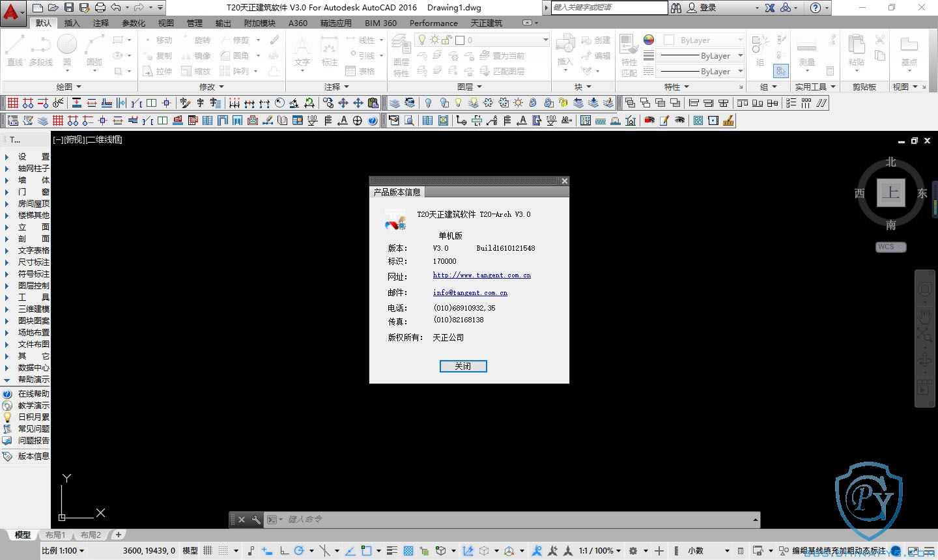
Task: Toggle 基线 in the status bar
Action: pyautogui.click(x=816, y=551)
